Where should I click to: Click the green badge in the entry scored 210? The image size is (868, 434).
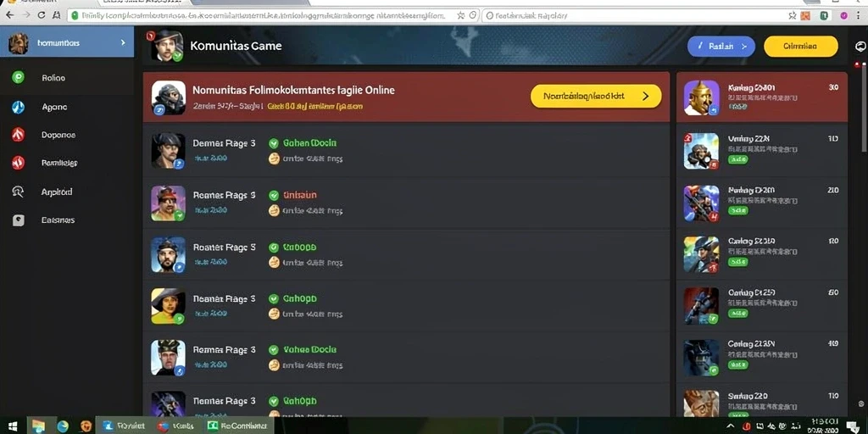click(x=738, y=210)
